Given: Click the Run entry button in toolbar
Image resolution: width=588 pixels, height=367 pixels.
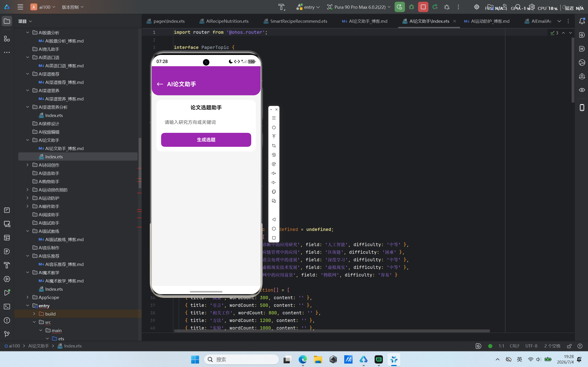Looking at the screenshot, I should (x=399, y=7).
